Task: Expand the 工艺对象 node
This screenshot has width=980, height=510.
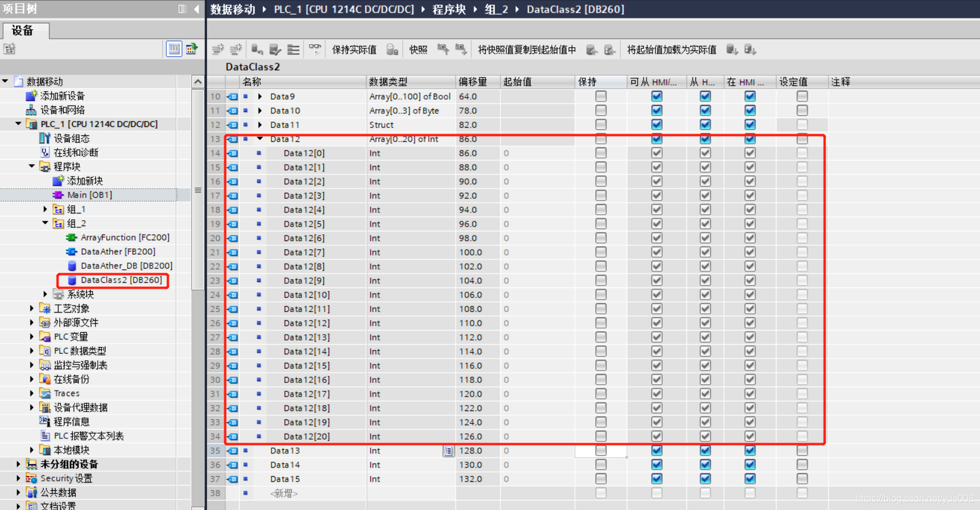Action: tap(32, 308)
